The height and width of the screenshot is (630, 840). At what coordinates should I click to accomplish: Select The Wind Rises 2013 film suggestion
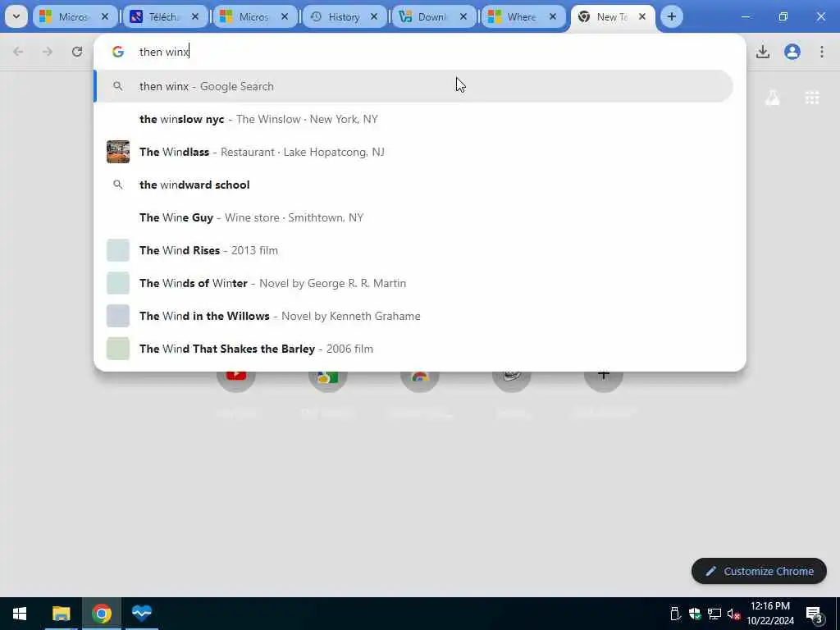pyautogui.click(x=413, y=250)
